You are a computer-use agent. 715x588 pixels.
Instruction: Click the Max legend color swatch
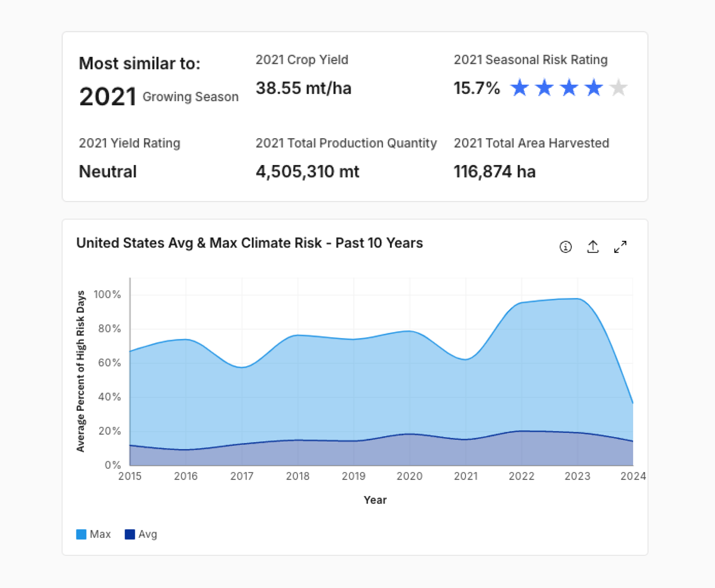(x=82, y=534)
